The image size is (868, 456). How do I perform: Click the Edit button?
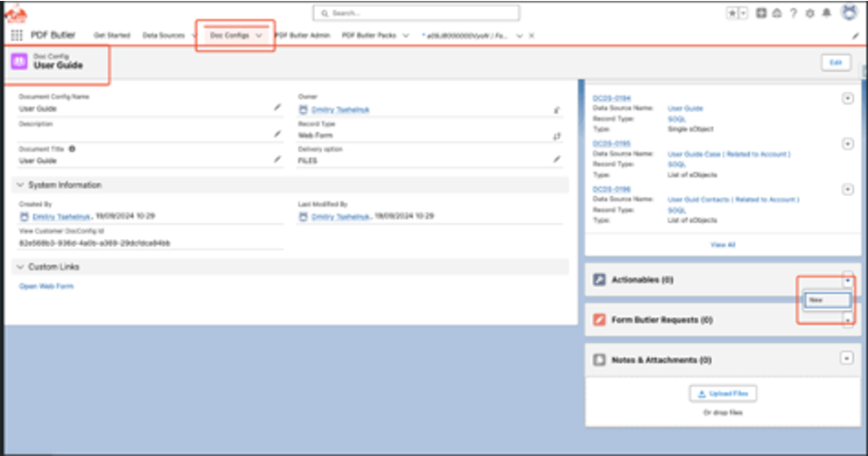(x=835, y=62)
